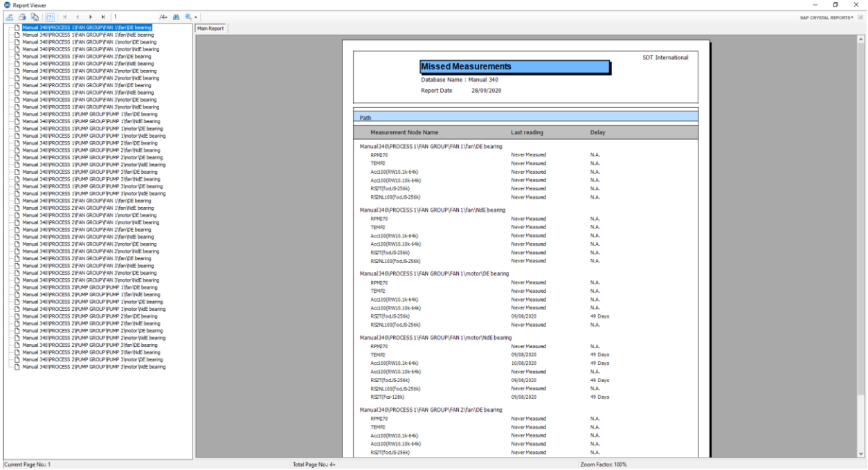Click the zoom magnifier icon
868x470 pixels.
187,16
